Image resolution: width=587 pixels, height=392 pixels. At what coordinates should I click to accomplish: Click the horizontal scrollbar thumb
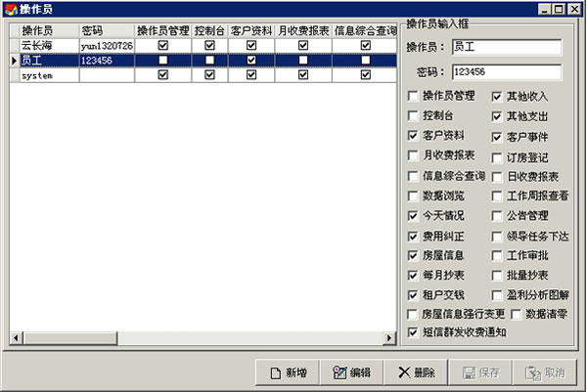70,338
